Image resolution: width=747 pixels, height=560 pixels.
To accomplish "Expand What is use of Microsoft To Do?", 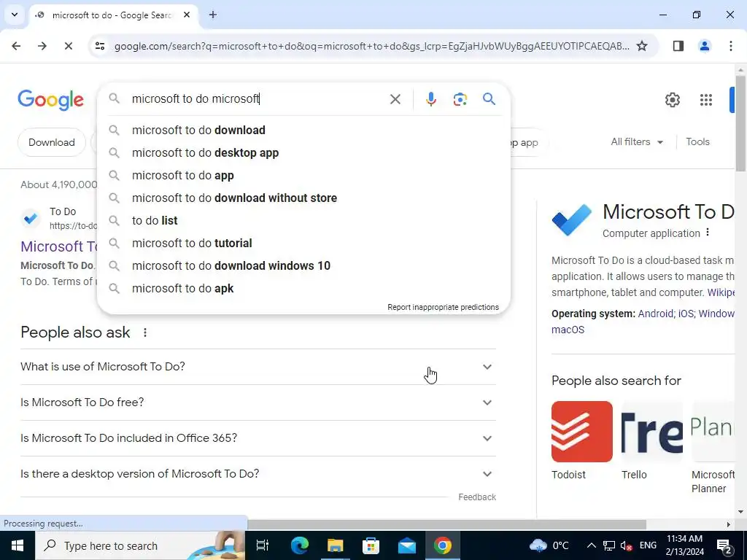I will pos(258,367).
